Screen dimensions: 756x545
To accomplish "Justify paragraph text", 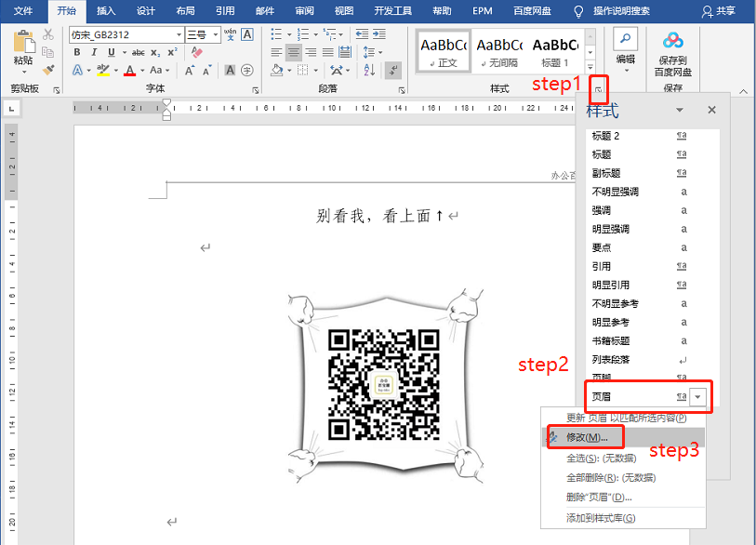I will tap(328, 53).
